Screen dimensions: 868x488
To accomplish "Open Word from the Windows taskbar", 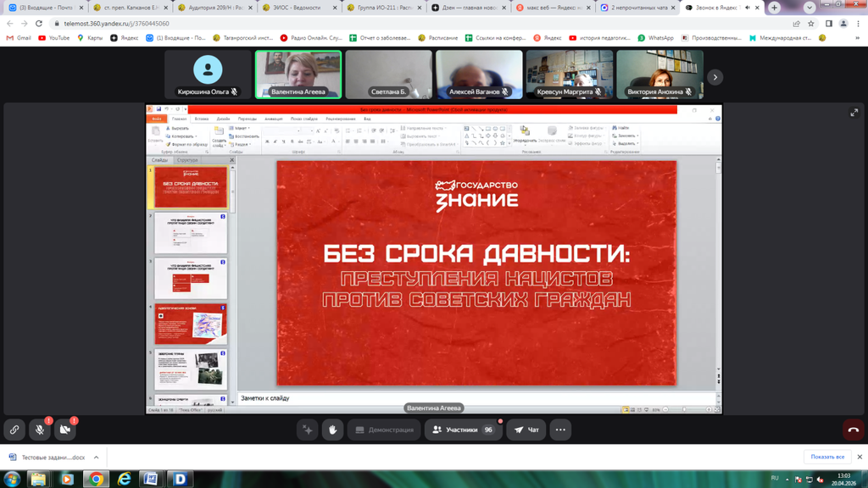I will pos(152,479).
